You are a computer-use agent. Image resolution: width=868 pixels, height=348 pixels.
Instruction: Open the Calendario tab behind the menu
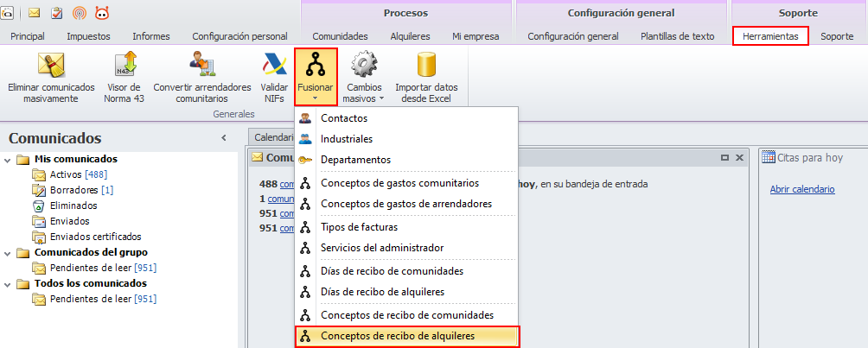[271, 137]
